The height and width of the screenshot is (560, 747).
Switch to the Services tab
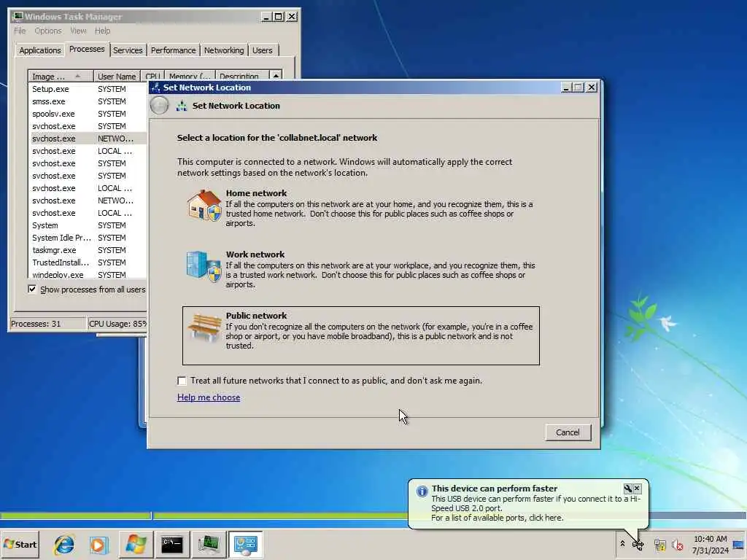[x=128, y=50]
